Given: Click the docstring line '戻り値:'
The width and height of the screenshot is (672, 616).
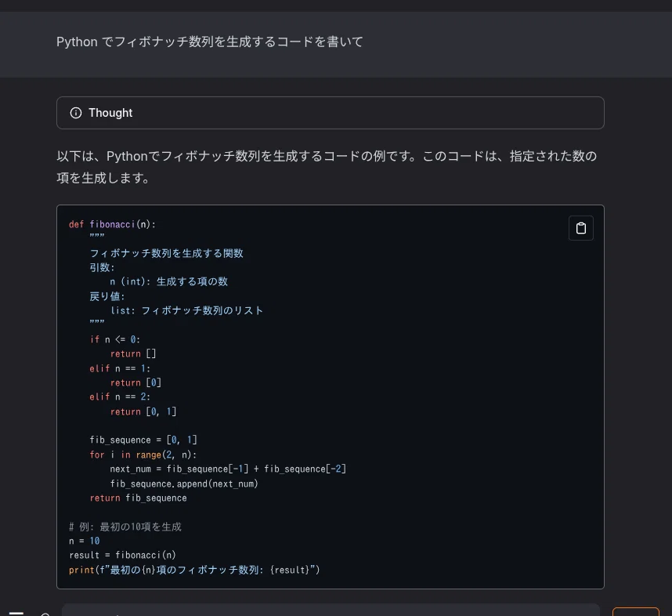Looking at the screenshot, I should tap(107, 296).
